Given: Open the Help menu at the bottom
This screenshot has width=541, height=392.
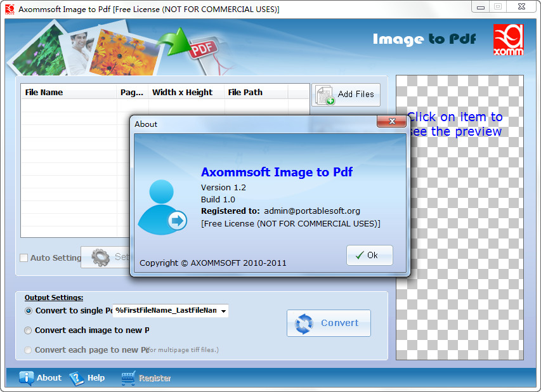Looking at the screenshot, I should tap(97, 377).
